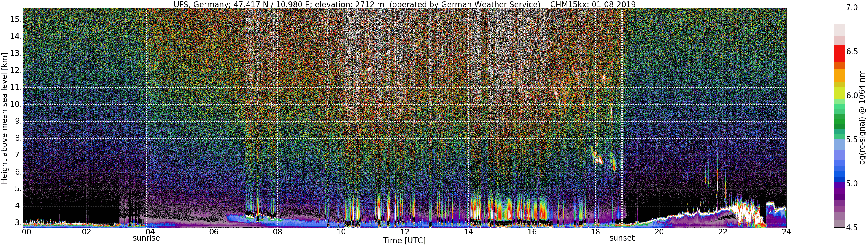This screenshot has width=868, height=246.
Task: Click the yellow segment of the colorbar
Action: coord(839,92)
